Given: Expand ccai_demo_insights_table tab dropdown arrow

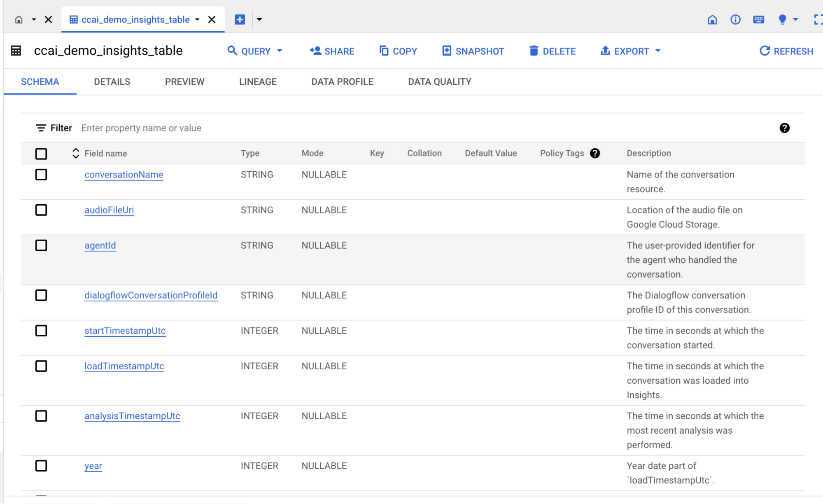Looking at the screenshot, I should pyautogui.click(x=197, y=20).
